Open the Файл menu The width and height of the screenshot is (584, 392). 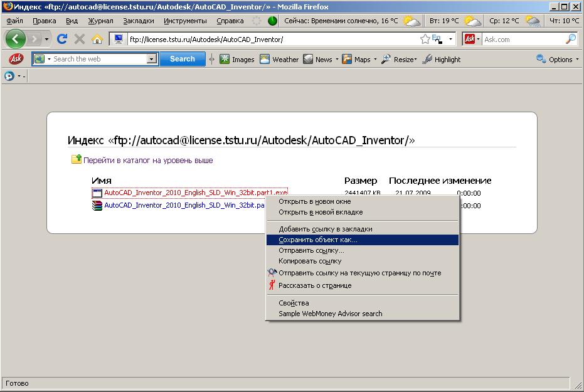pos(14,21)
